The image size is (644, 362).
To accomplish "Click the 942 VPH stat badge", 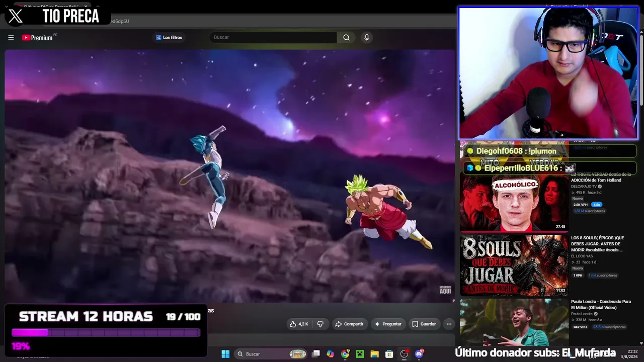I will pos(580,327).
